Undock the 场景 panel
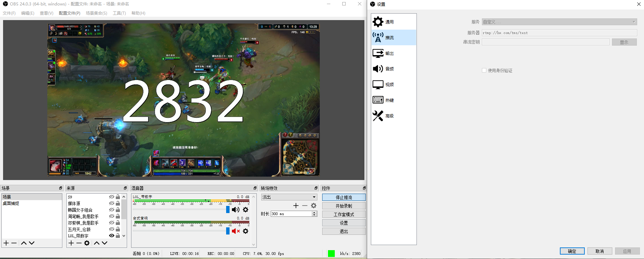This screenshot has height=259, width=644. point(61,188)
